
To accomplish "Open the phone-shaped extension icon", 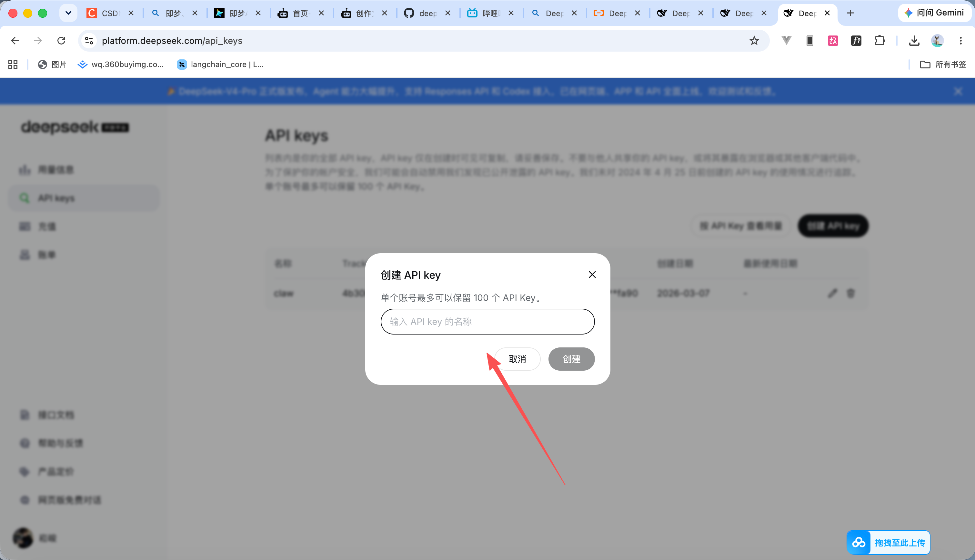I will [809, 40].
